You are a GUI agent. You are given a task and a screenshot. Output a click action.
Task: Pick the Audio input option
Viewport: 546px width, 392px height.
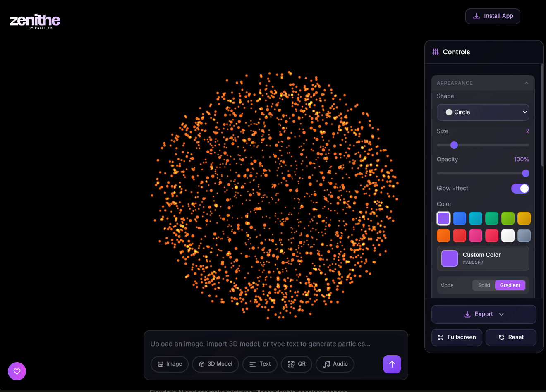point(335,364)
